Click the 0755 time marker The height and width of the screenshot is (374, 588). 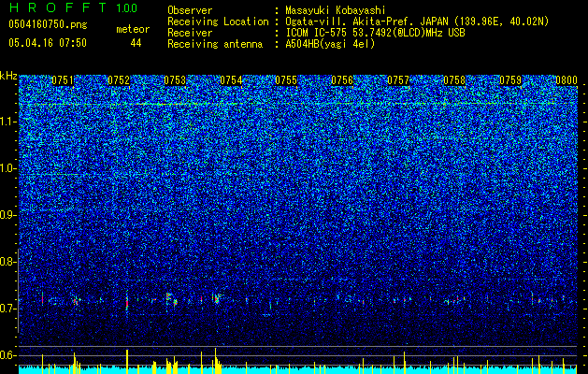click(x=286, y=80)
